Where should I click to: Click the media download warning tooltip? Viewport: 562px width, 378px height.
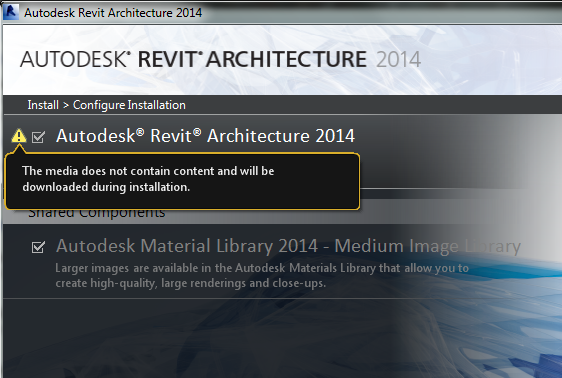click(x=182, y=181)
